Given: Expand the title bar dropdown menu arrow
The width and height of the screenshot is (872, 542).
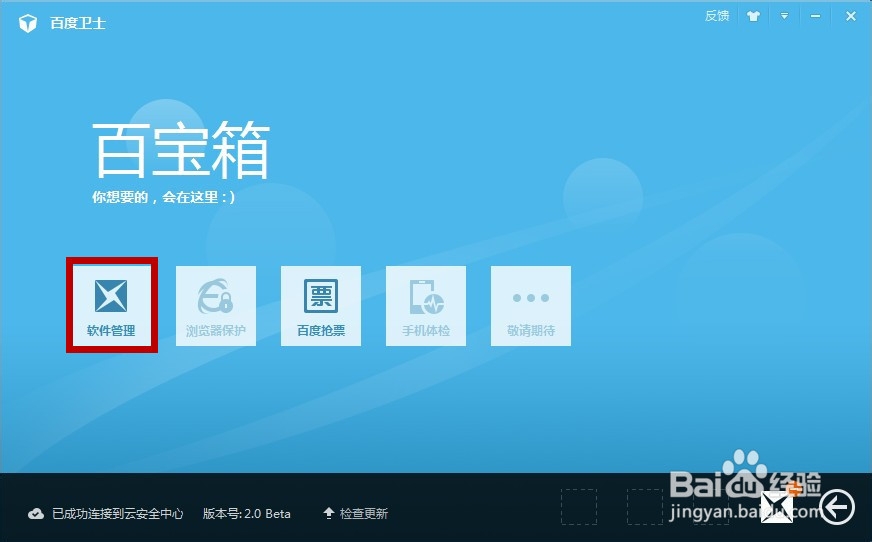Looking at the screenshot, I should [x=784, y=16].
